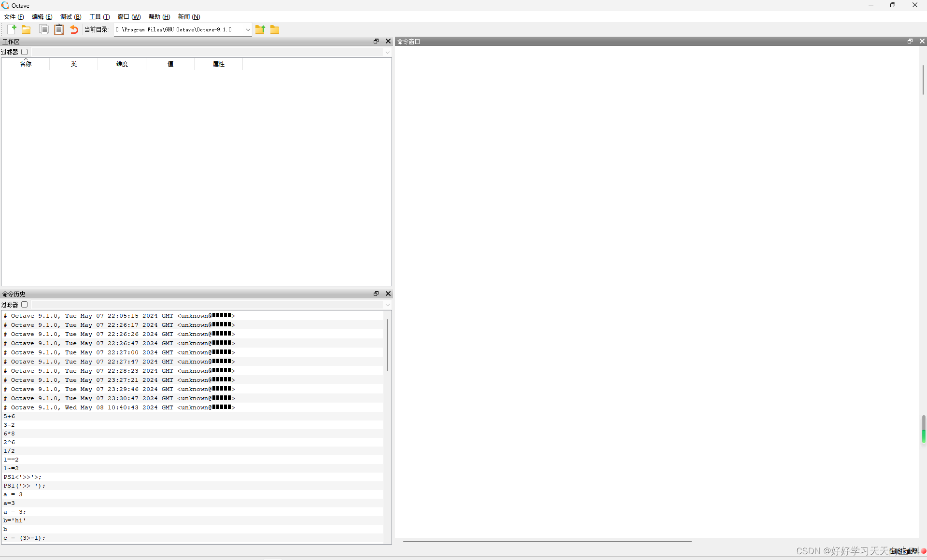Screen dimensions: 927x560
Task: Enable the workspace 过滤器 checkbox
Action: [x=25, y=52]
